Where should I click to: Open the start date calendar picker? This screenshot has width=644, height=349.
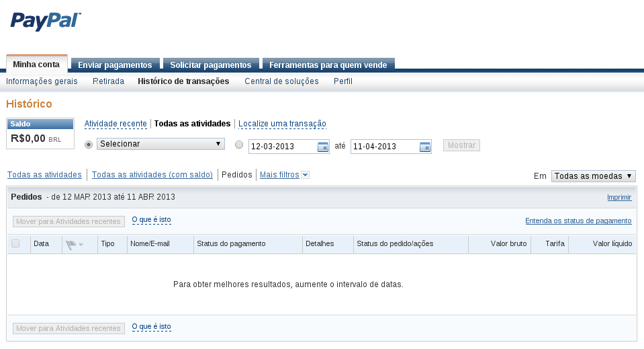point(323,147)
